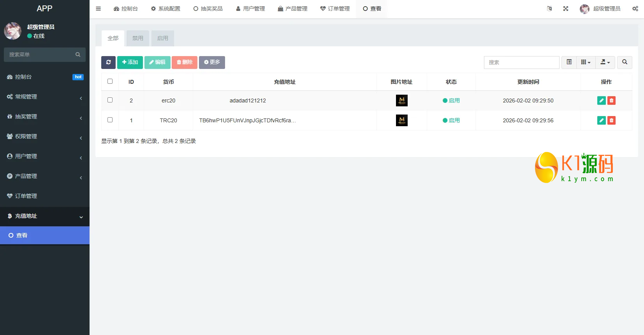Click the APP logo title
Image resolution: width=644 pixels, height=335 pixels.
[x=44, y=9]
